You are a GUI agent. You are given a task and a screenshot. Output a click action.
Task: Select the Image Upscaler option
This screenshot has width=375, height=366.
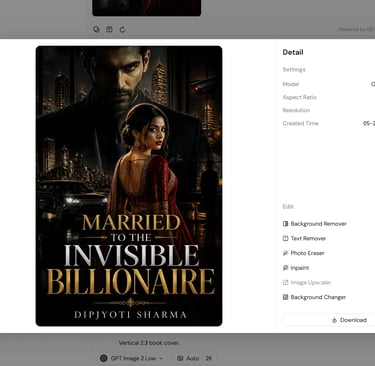tap(307, 282)
